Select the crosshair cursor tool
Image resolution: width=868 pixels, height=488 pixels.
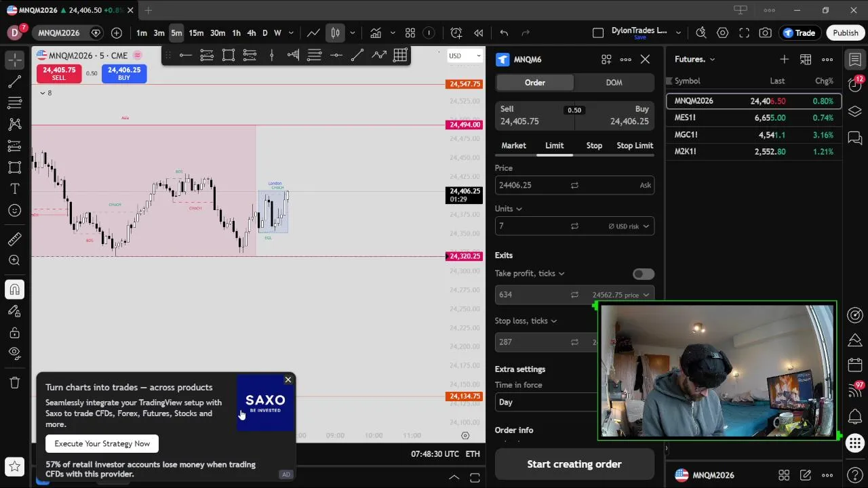tap(14, 60)
